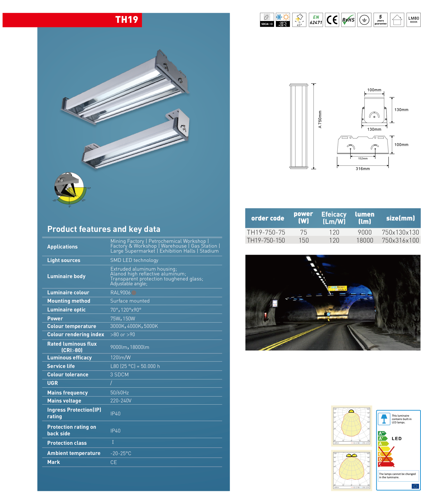Screen dimensions: 421x504
Task: Click the RoHS compliance icon
Action: coord(348,20)
